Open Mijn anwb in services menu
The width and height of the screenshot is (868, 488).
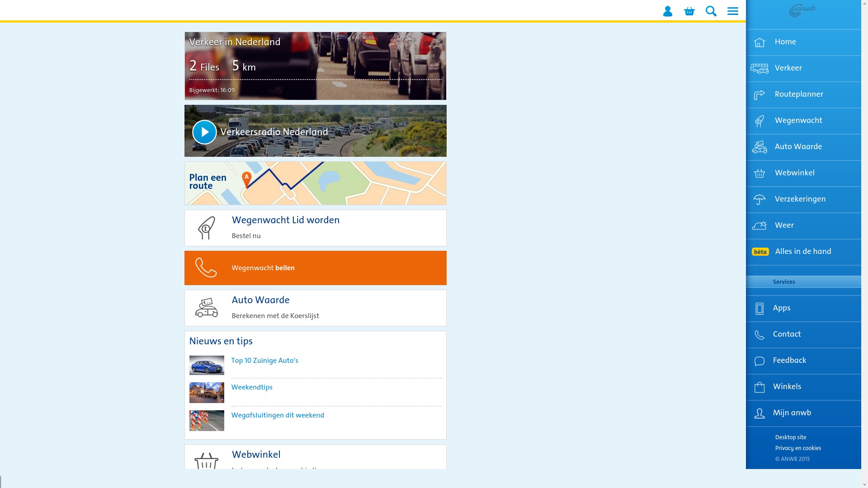coord(803,413)
